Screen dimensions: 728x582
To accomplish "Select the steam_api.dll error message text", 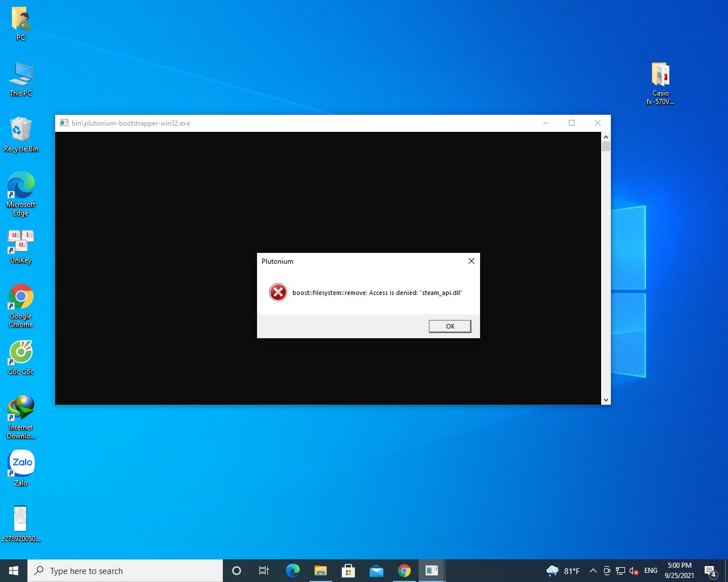I will coord(377,293).
